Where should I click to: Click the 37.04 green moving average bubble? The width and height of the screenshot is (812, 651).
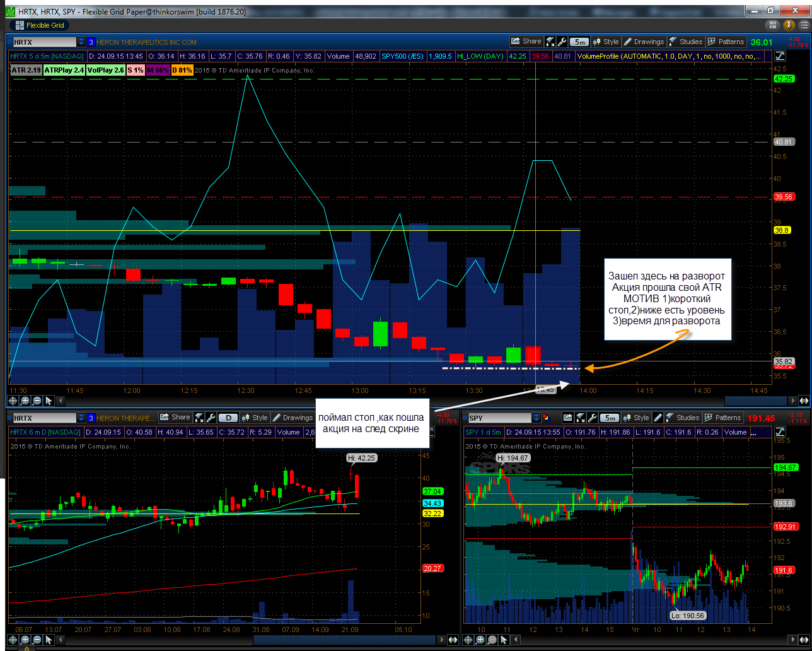pos(432,491)
